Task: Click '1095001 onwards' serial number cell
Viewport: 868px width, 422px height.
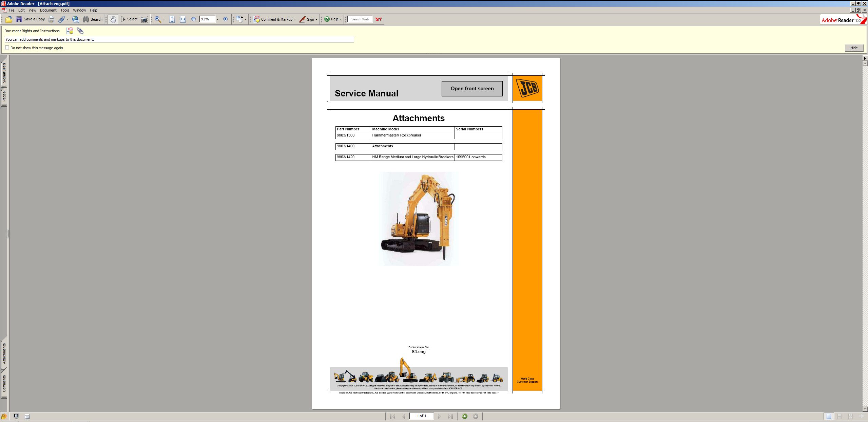Action: [478, 157]
